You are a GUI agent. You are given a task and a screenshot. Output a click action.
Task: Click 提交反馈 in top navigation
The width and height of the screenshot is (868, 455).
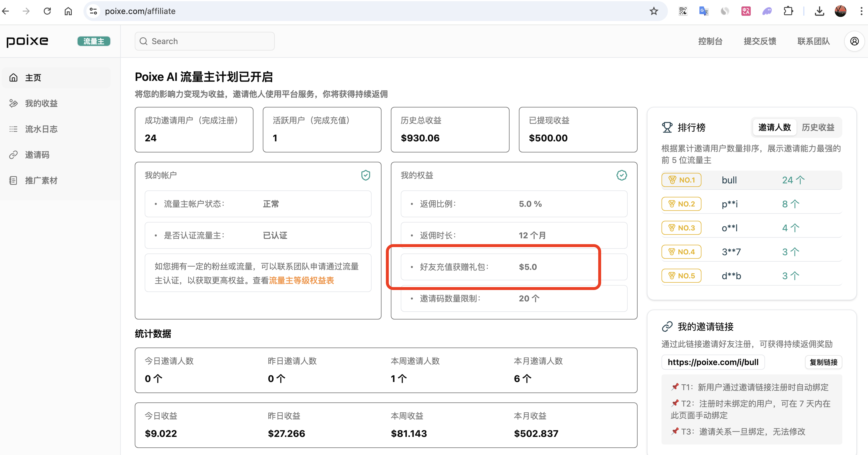(x=760, y=41)
